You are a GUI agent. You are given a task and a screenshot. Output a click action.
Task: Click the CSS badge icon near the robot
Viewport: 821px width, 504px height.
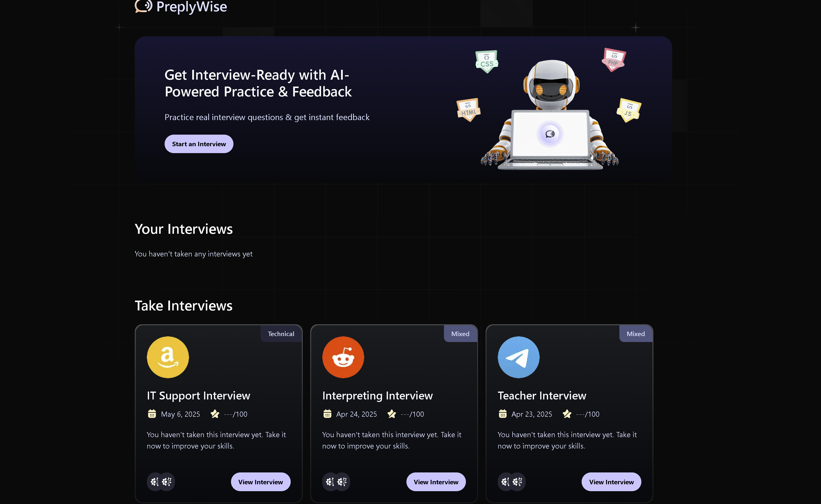click(x=487, y=61)
